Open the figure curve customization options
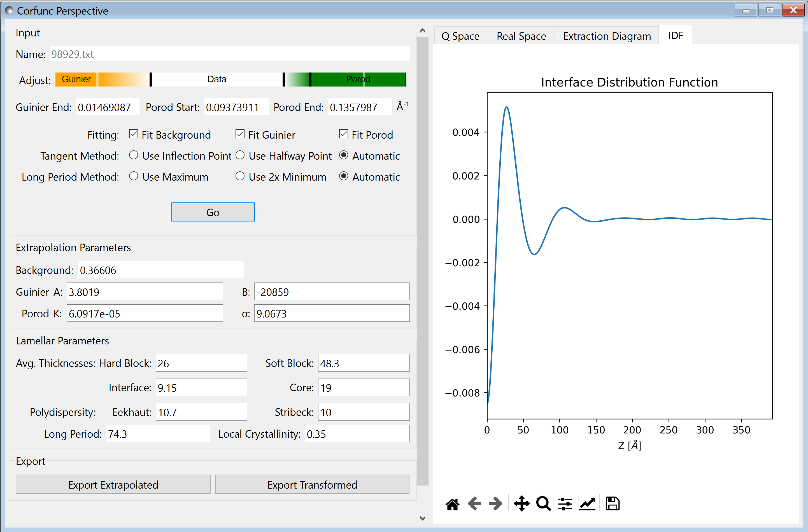Image resolution: width=808 pixels, height=532 pixels. point(587,503)
